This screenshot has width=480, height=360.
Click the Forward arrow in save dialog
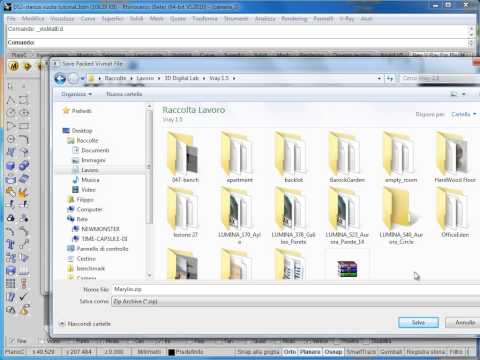click(73, 78)
